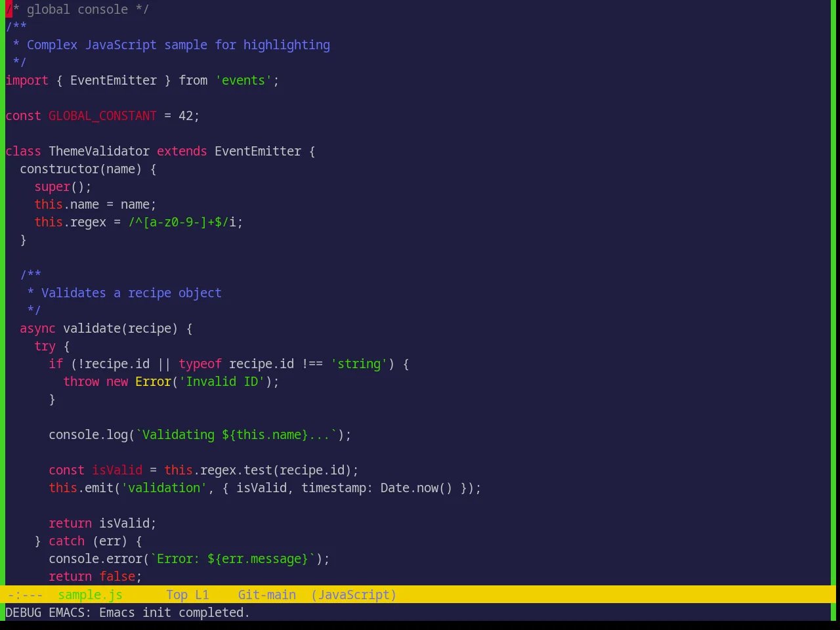The height and width of the screenshot is (630, 840).
Task: Click the isValid variable declaration
Action: [117, 470]
